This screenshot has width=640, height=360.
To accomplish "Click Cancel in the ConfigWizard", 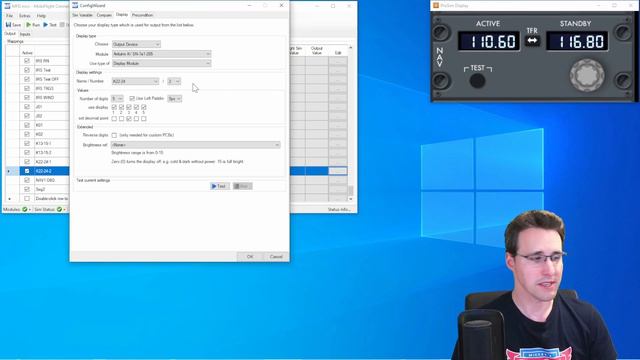I will pos(276,257).
